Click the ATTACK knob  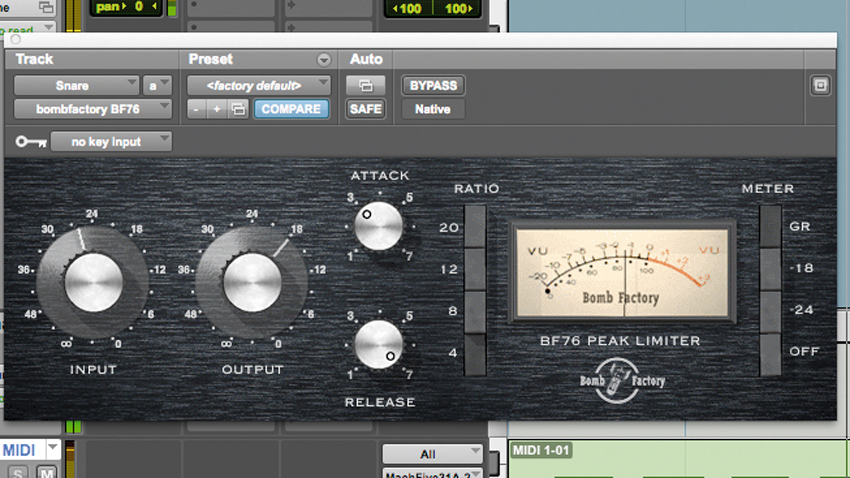tap(379, 226)
